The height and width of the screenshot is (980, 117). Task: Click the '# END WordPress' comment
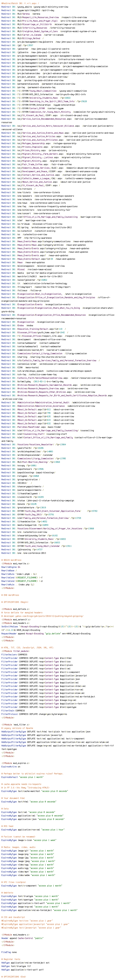[x=10, y=595]
